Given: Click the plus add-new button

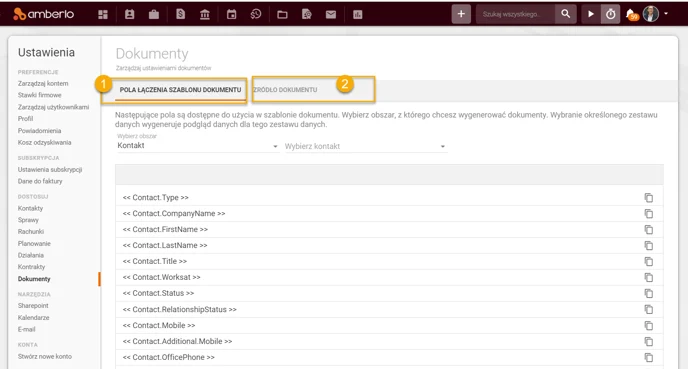Looking at the screenshot, I should [461, 14].
